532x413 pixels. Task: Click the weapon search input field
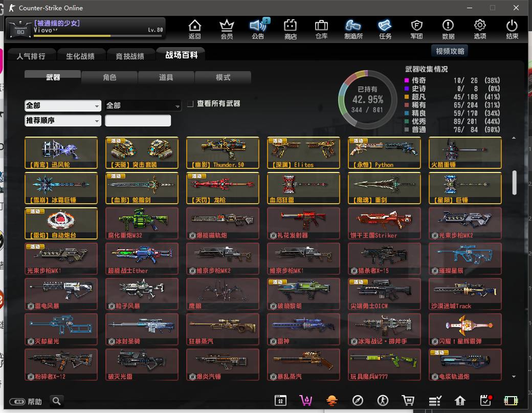pyautogui.click(x=138, y=120)
